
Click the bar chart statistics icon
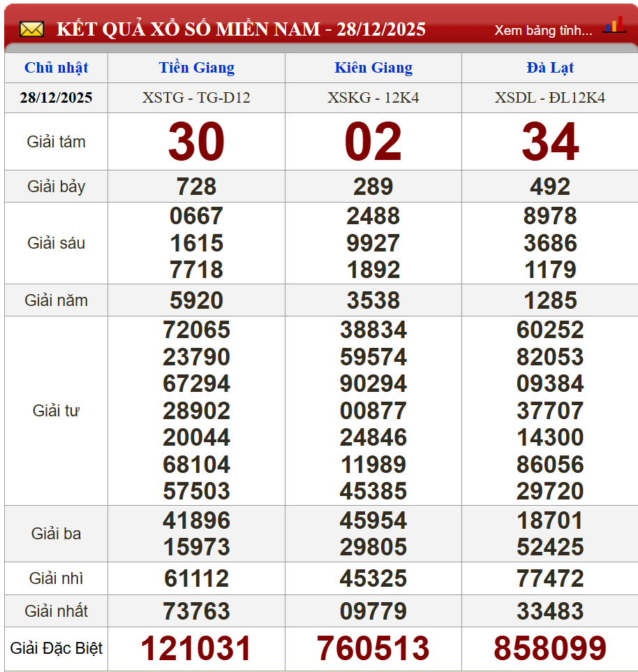click(x=614, y=26)
